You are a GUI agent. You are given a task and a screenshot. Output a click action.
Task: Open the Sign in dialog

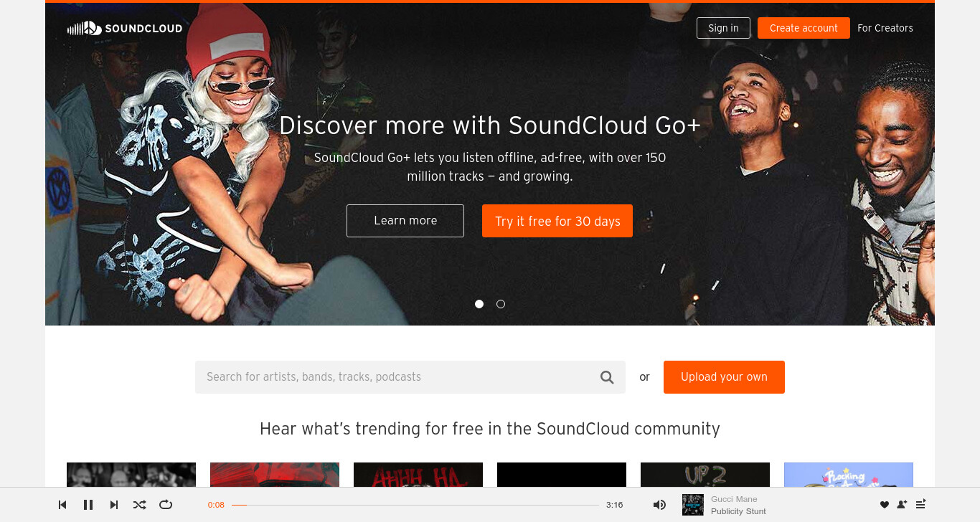[723, 28]
